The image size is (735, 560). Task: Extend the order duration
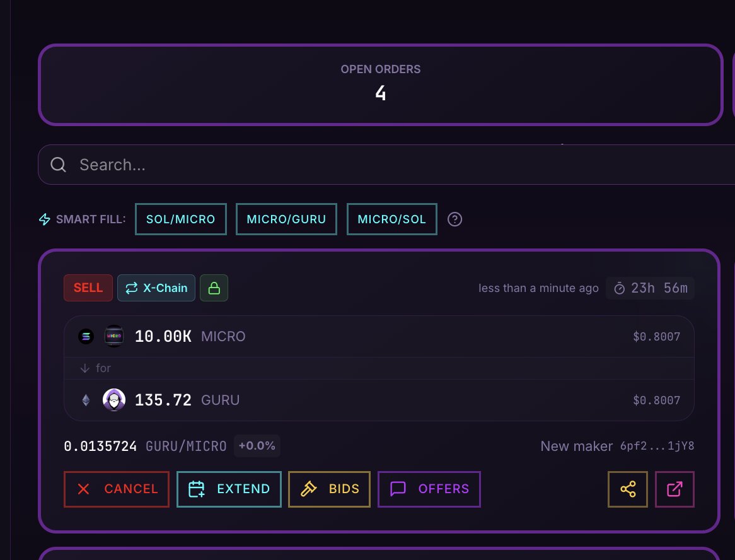pyautogui.click(x=229, y=489)
